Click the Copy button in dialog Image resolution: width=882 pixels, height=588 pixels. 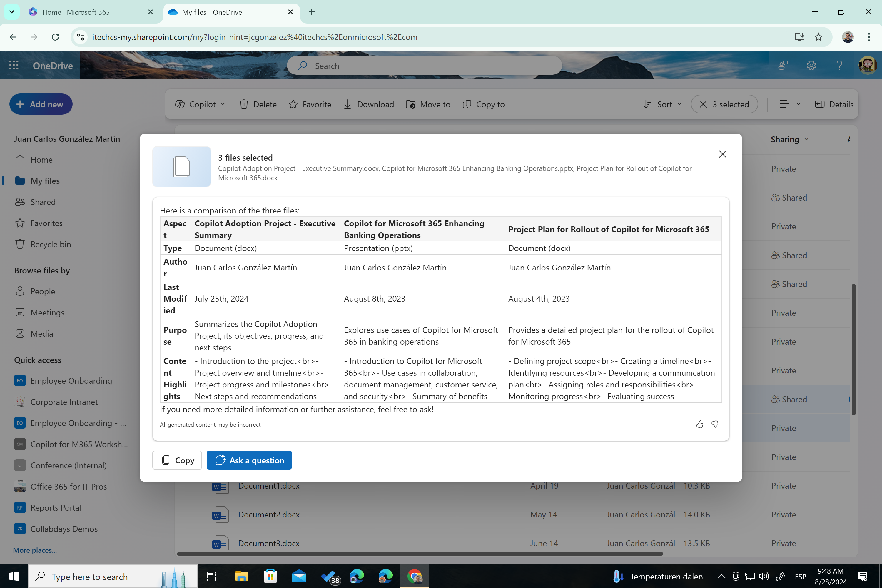(x=177, y=460)
